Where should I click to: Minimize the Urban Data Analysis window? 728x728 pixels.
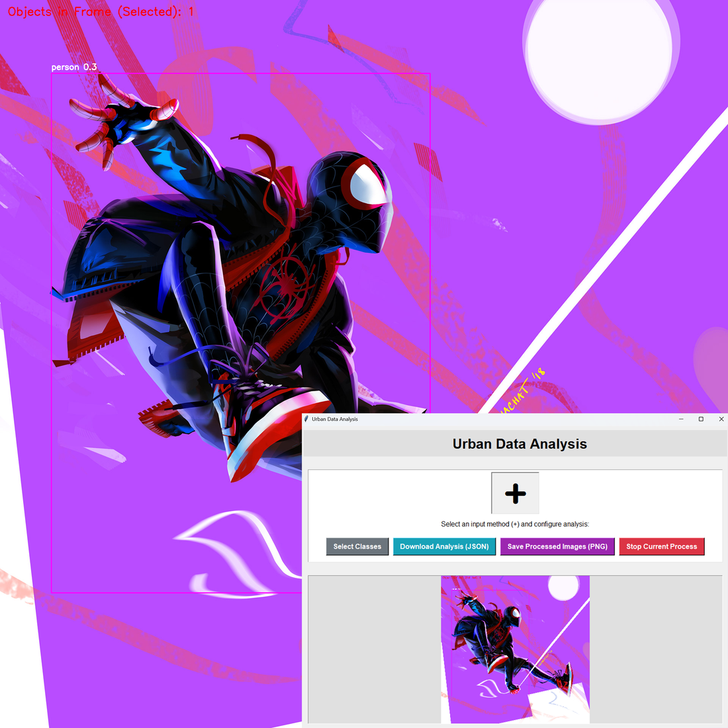coord(681,419)
